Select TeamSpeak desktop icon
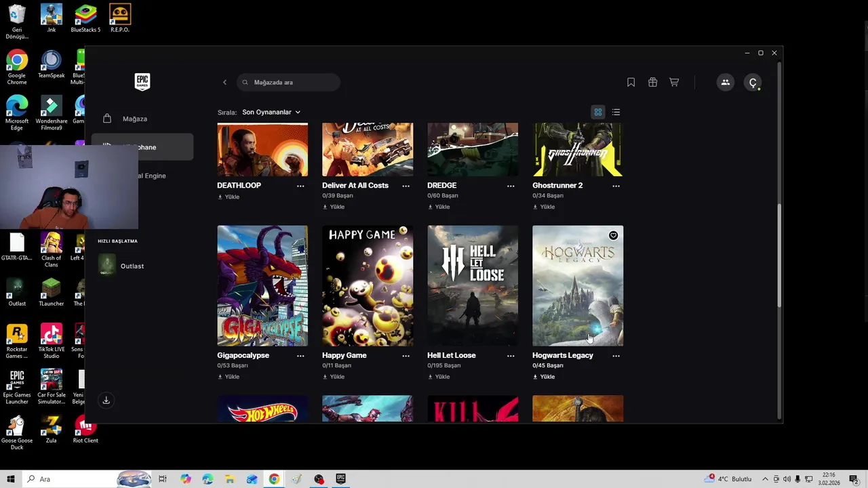This screenshot has width=868, height=488. point(51,65)
